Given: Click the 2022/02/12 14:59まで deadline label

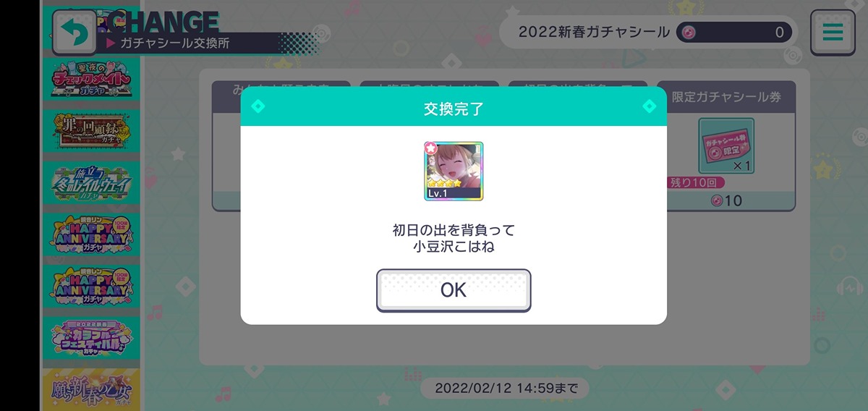Looking at the screenshot, I should [506, 388].
